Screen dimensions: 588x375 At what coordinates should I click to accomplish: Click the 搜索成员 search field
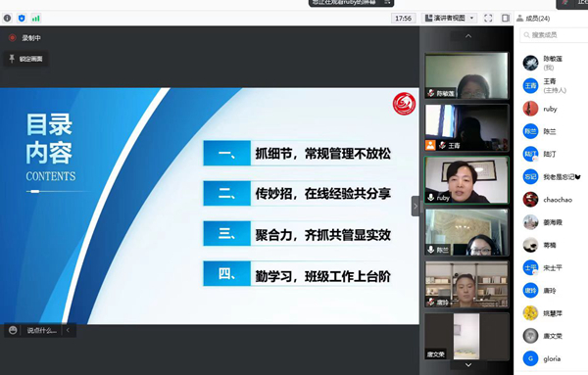(x=554, y=35)
